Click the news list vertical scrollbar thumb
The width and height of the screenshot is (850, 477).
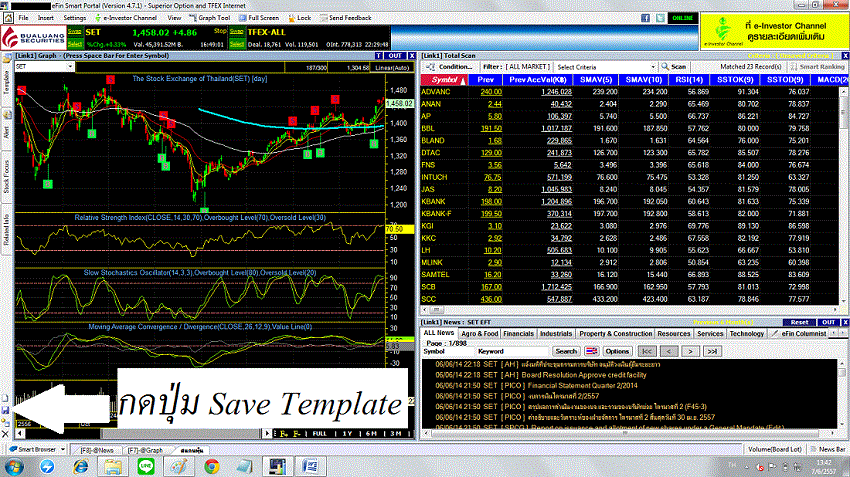[x=842, y=373]
